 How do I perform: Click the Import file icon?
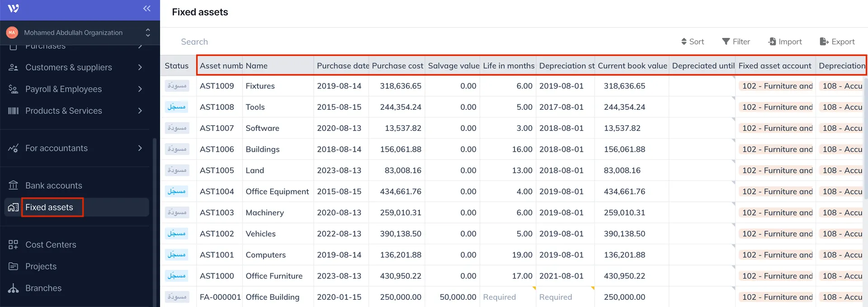click(772, 42)
